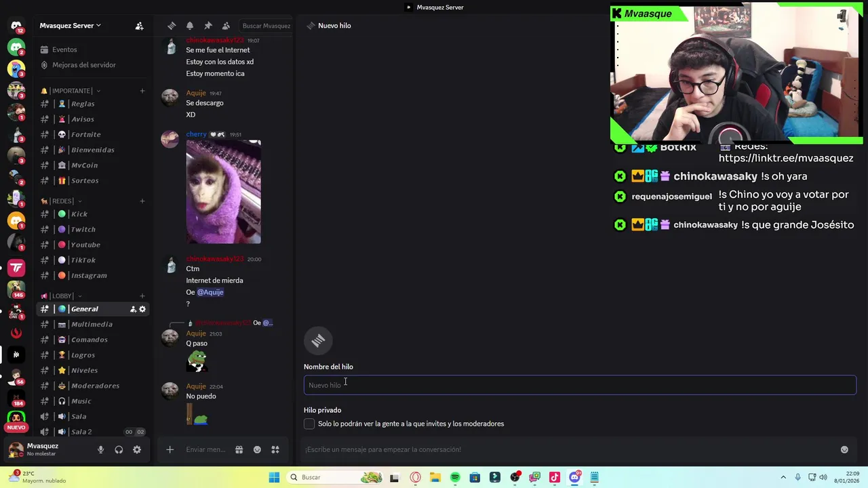Click the General channel invite icon
The image size is (868, 488).
[x=133, y=309]
